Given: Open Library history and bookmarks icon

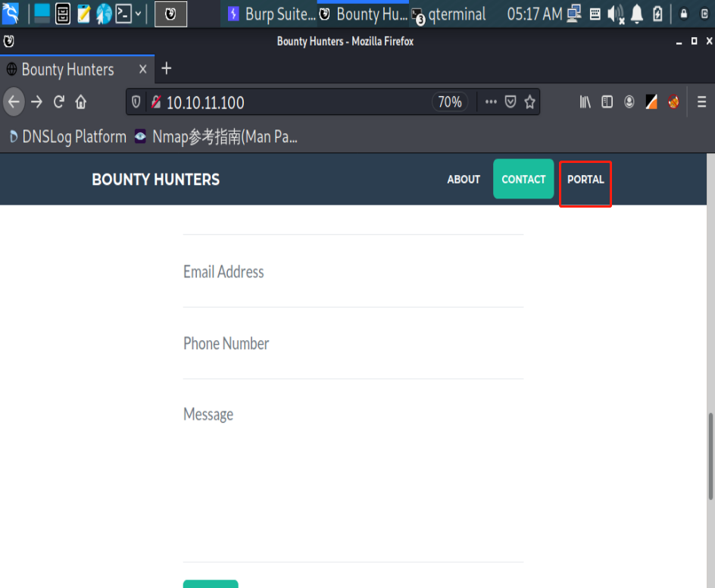Looking at the screenshot, I should click(x=585, y=102).
